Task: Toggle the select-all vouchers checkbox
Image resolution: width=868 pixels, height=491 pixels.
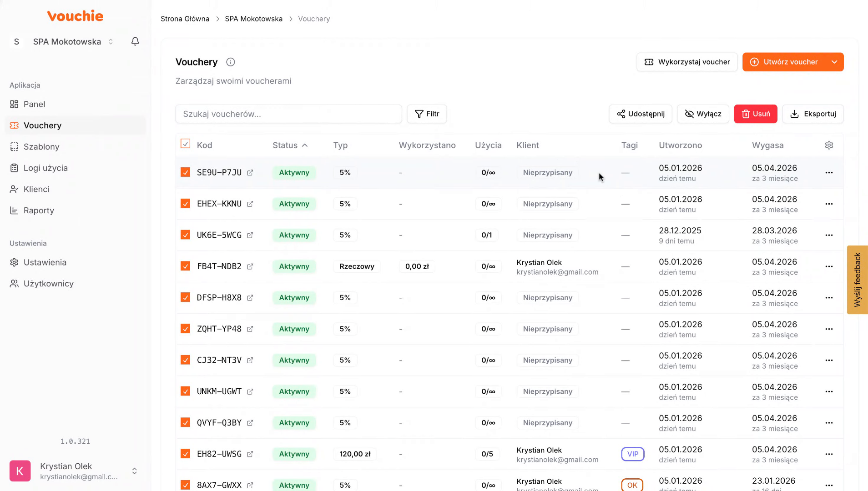Action: (185, 144)
